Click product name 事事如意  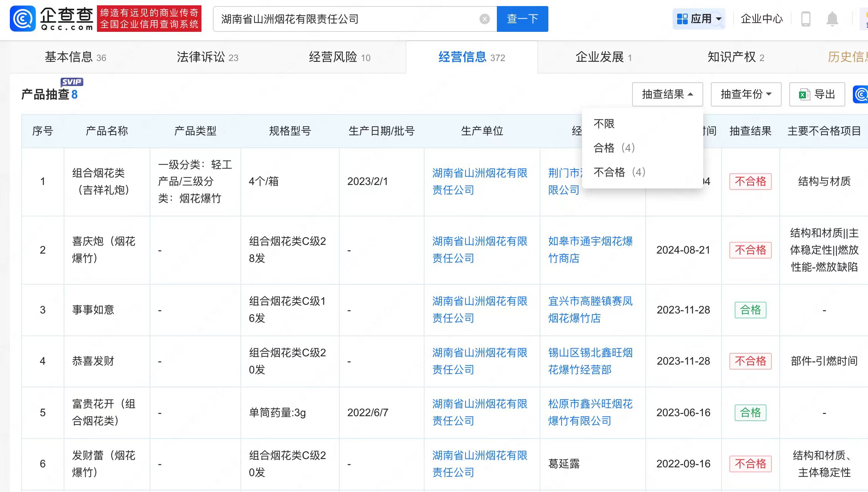click(x=93, y=310)
